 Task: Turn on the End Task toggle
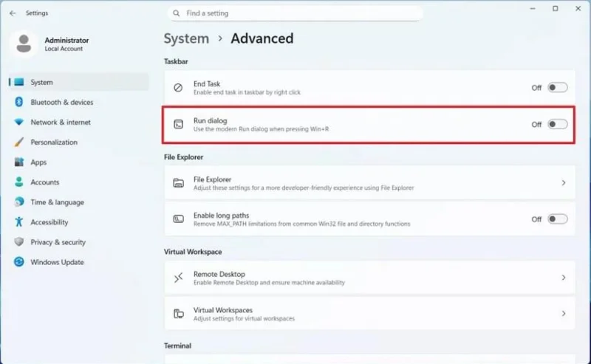point(558,87)
